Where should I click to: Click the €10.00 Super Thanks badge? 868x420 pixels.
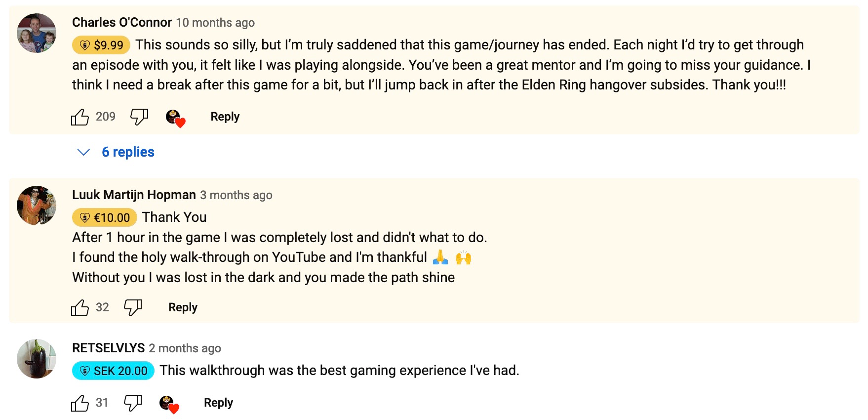coord(105,217)
